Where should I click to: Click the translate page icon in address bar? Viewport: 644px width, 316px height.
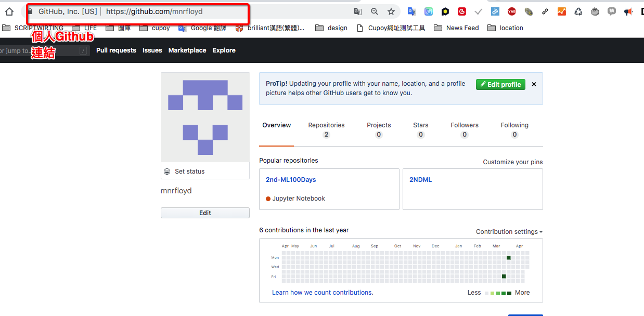click(x=358, y=11)
